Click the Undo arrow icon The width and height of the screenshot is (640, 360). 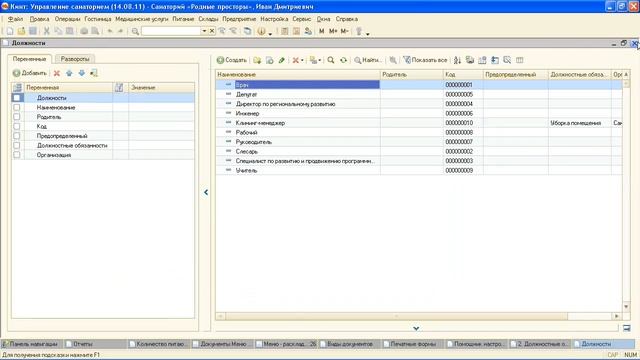tap(110, 31)
